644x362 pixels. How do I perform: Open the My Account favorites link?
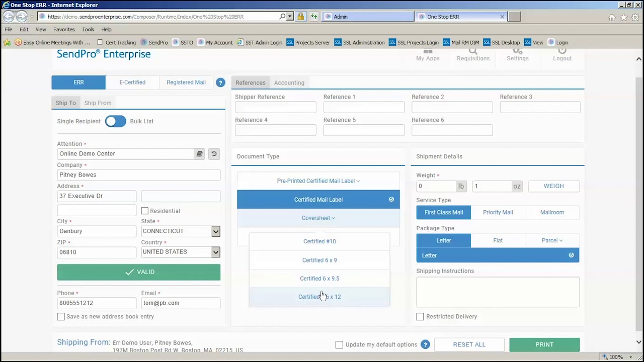215,42
